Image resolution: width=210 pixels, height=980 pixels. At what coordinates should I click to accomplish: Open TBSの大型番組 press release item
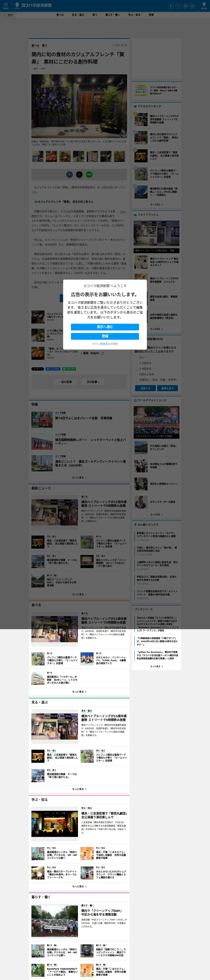(157, 624)
